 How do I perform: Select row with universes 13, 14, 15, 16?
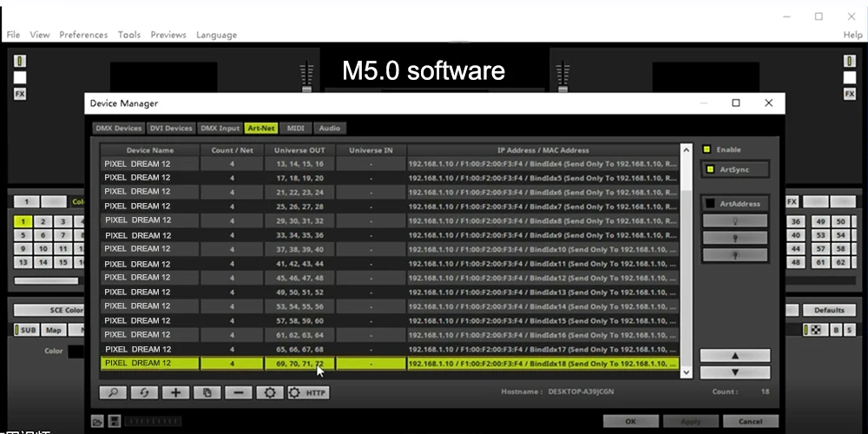pos(390,164)
